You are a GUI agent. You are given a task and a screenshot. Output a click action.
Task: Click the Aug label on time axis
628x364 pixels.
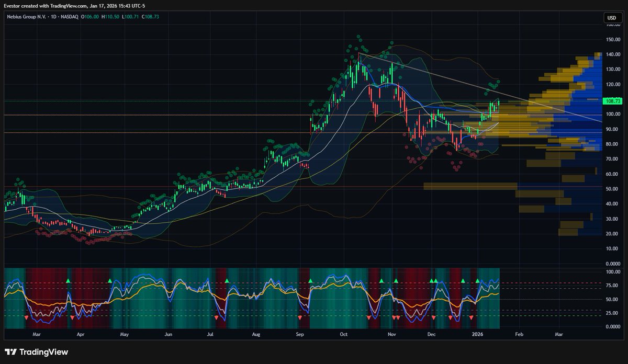(x=255, y=334)
